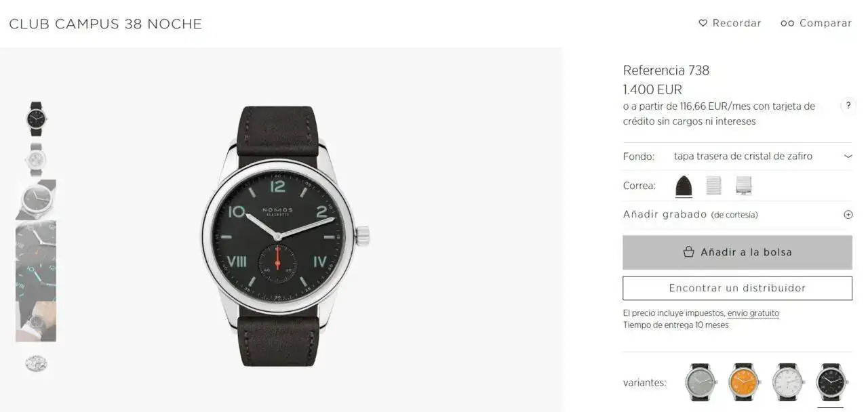The width and height of the screenshot is (868, 412).
Task: Select the grey dial watch variant
Action: click(701, 382)
